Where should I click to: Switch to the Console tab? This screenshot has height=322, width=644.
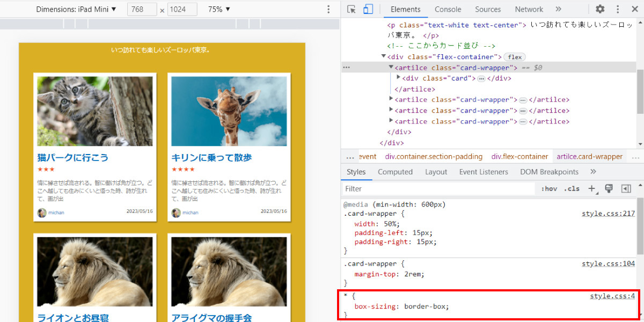448,9
